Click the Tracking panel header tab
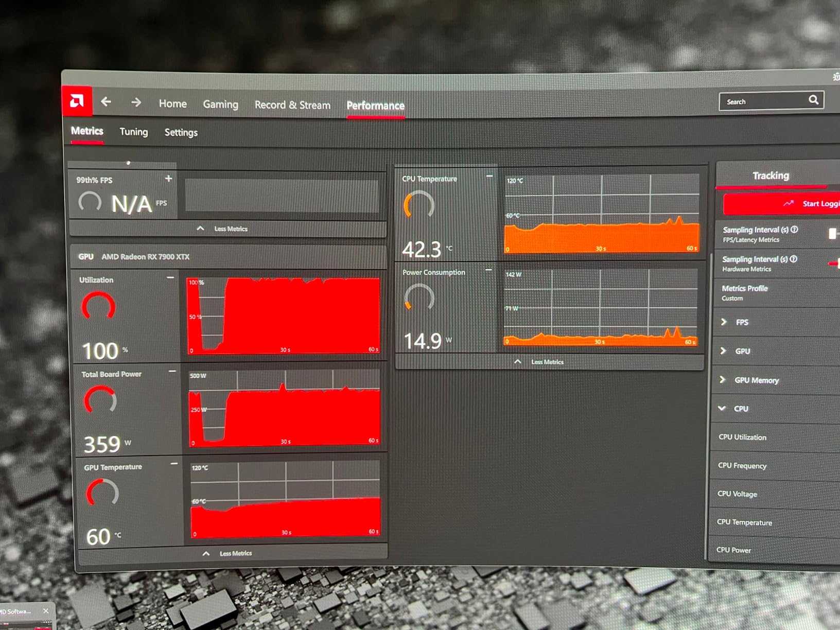This screenshot has width=840, height=630. (771, 176)
